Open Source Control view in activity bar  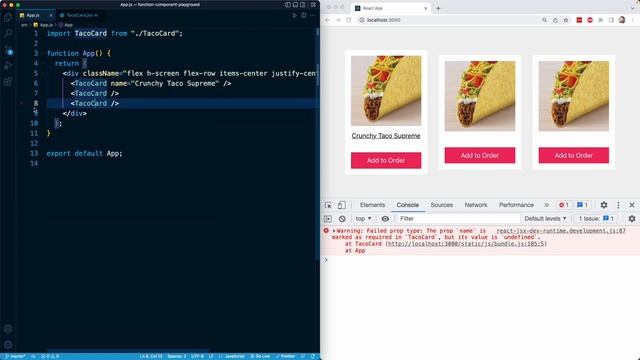[x=8, y=50]
